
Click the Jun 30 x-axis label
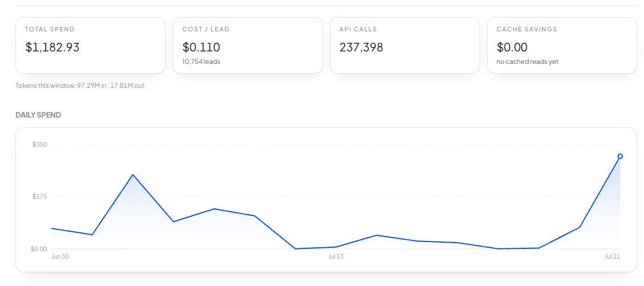[60, 257]
